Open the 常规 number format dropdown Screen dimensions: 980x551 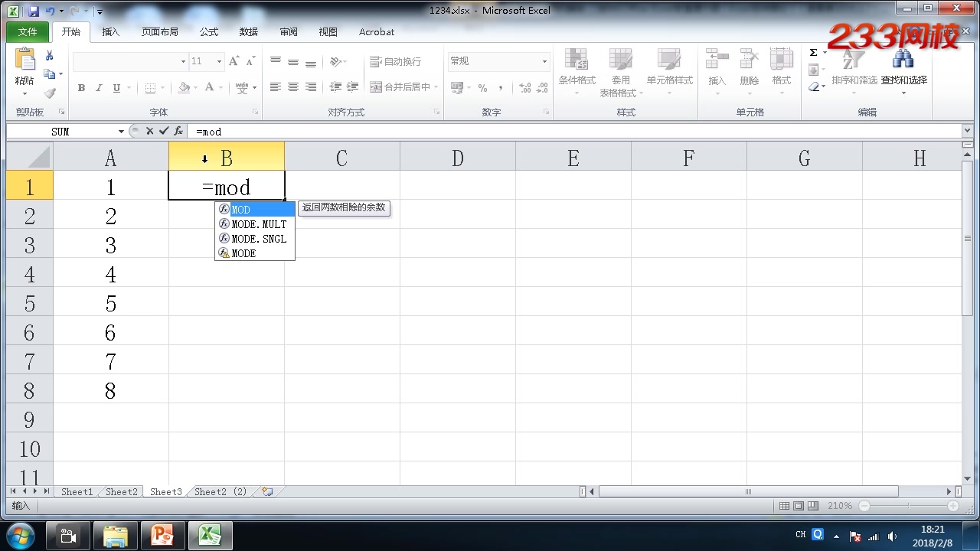(x=544, y=60)
